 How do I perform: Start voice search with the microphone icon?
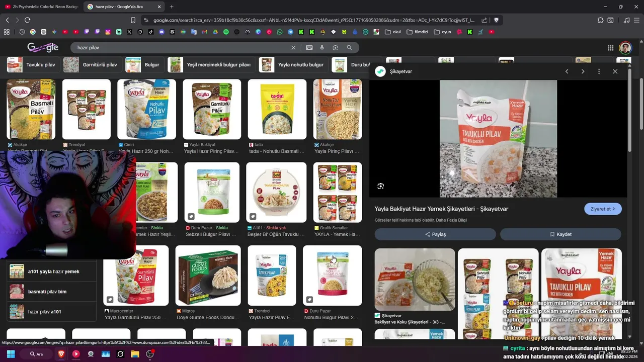(x=322, y=47)
